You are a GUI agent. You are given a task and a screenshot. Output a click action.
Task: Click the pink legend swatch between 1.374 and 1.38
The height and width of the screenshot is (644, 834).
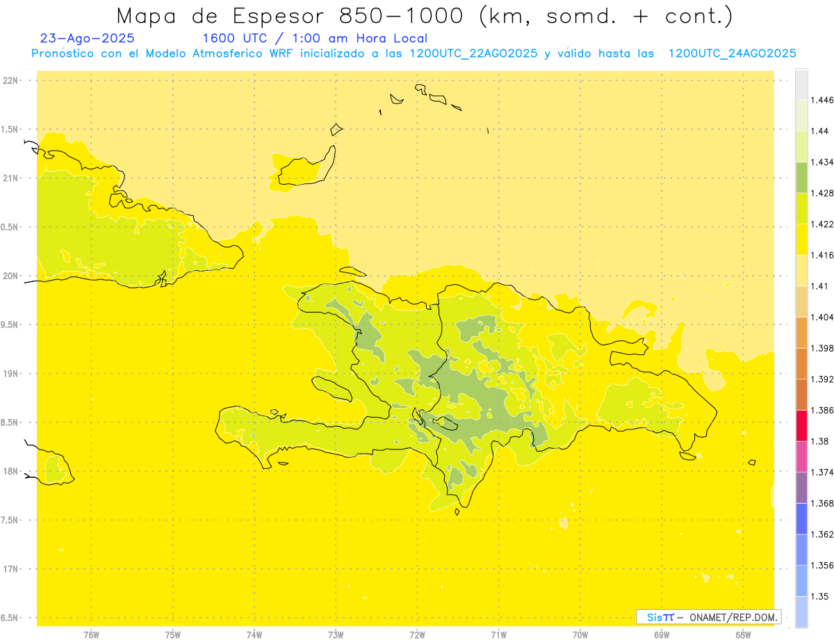click(x=801, y=456)
